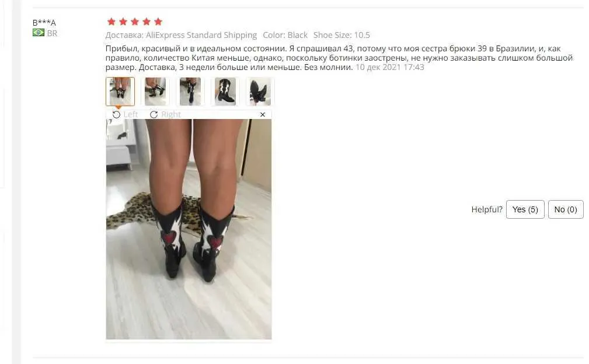
Task: Open reviewer B***A's profile name
Action: 44,23
